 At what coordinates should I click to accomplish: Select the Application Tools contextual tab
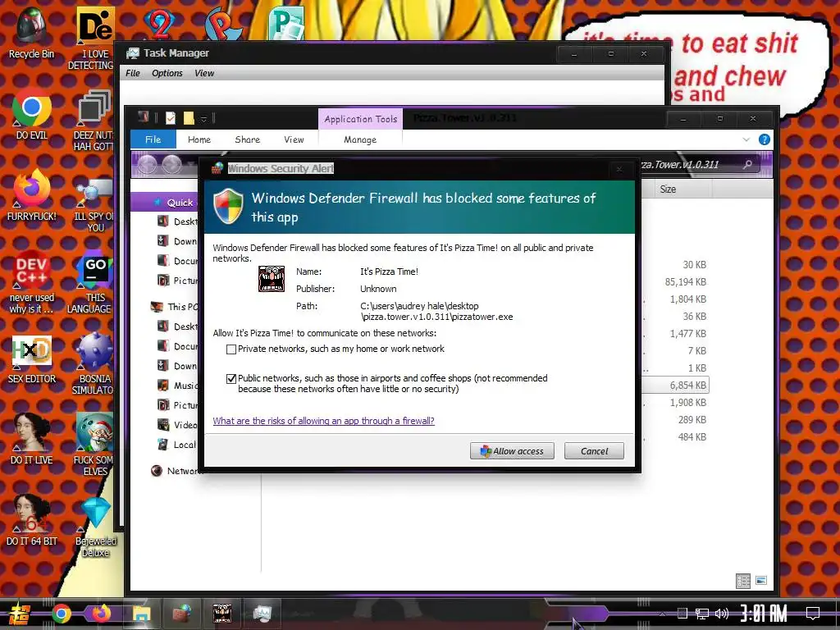tap(361, 119)
